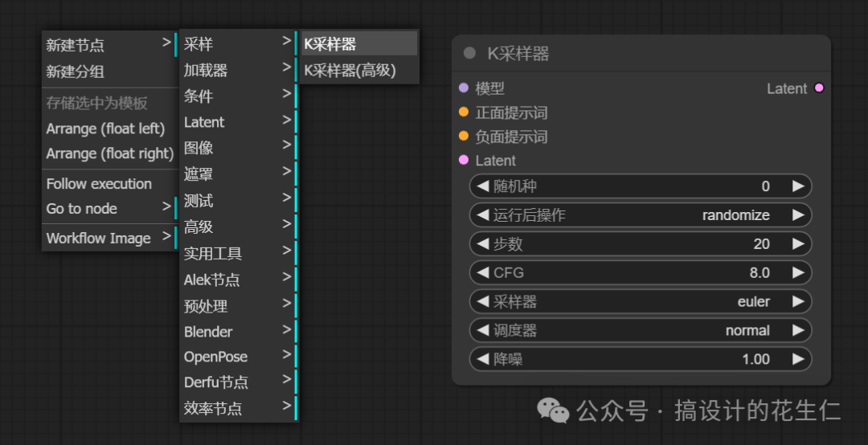Expand the OpenPose category
The image size is (868, 445).
click(240, 357)
